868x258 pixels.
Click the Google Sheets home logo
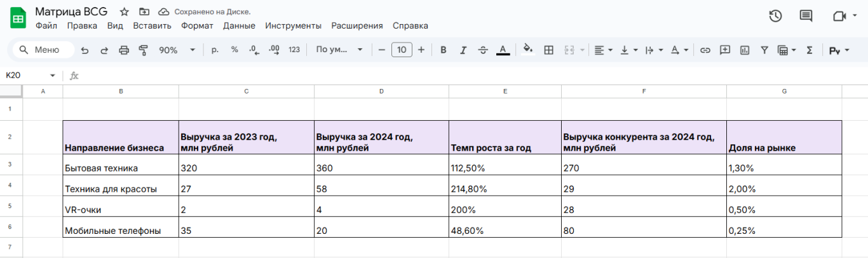18,18
